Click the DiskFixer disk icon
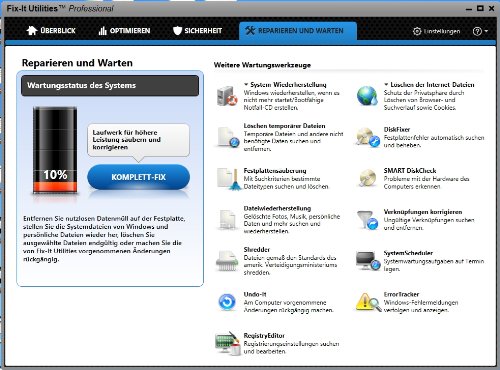The width and height of the screenshot is (500, 370). click(368, 137)
